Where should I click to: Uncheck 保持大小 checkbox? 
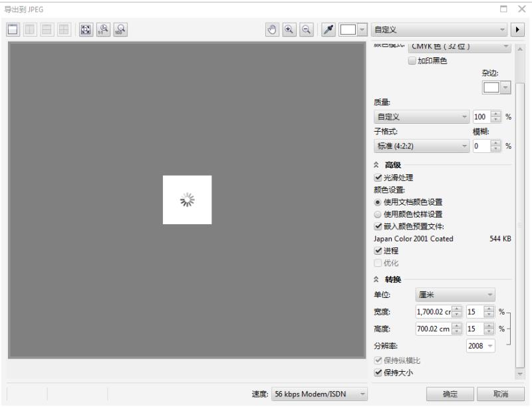pyautogui.click(x=378, y=372)
